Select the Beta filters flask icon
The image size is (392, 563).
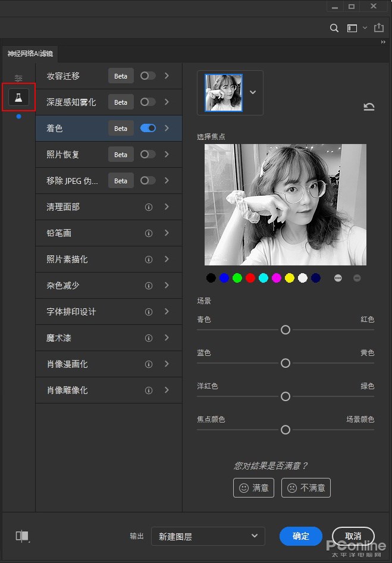point(18,97)
